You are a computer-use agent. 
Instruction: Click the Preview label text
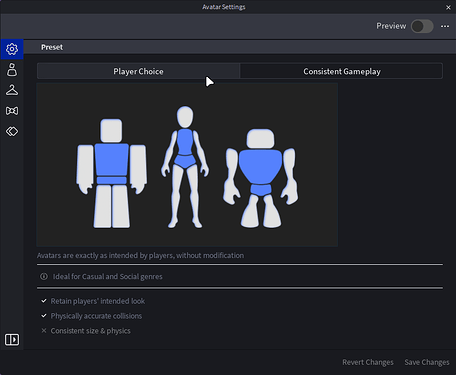point(391,26)
